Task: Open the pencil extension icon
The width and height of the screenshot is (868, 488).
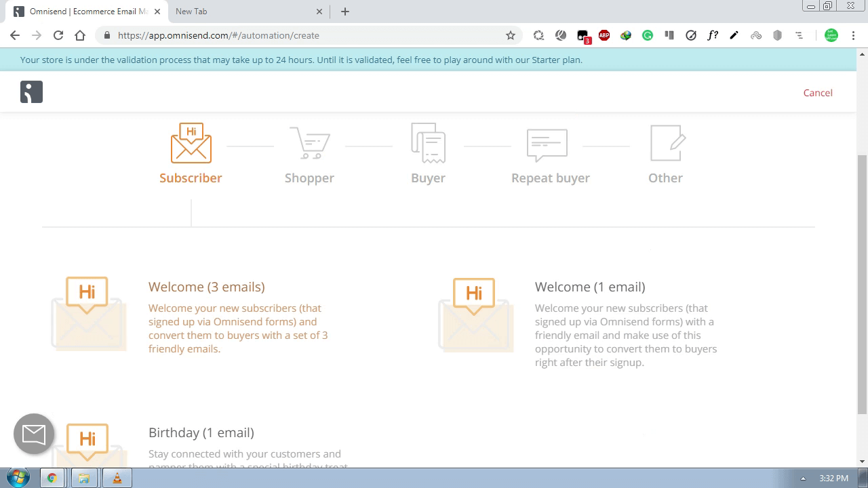Action: [x=734, y=35]
